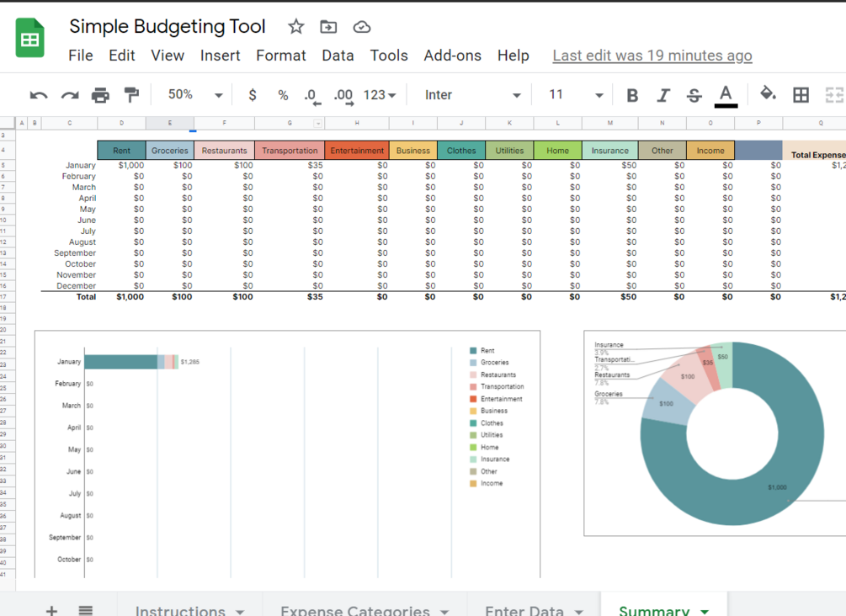
Task: Open the Edit menu
Action: pyautogui.click(x=122, y=56)
